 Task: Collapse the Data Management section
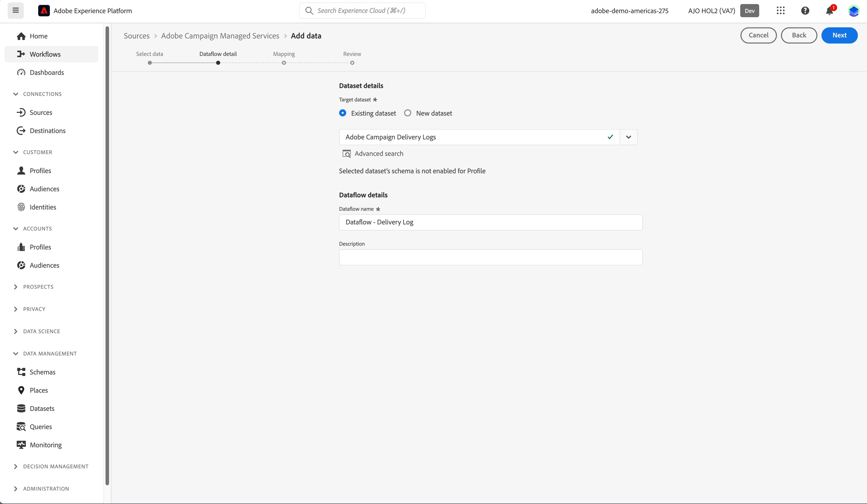point(15,354)
